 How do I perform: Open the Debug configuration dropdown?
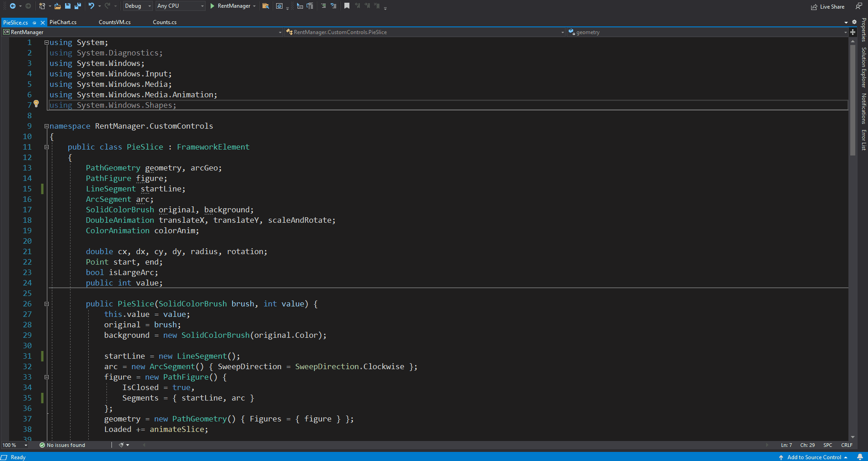click(137, 6)
